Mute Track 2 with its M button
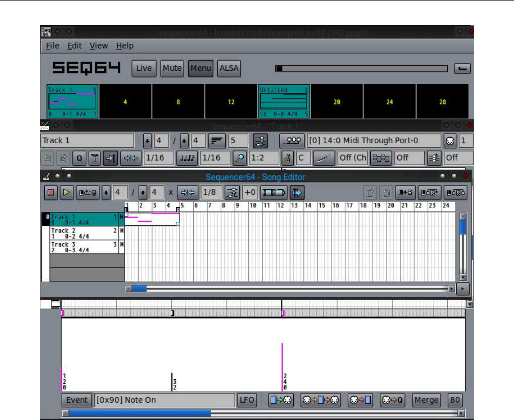 pos(121,231)
